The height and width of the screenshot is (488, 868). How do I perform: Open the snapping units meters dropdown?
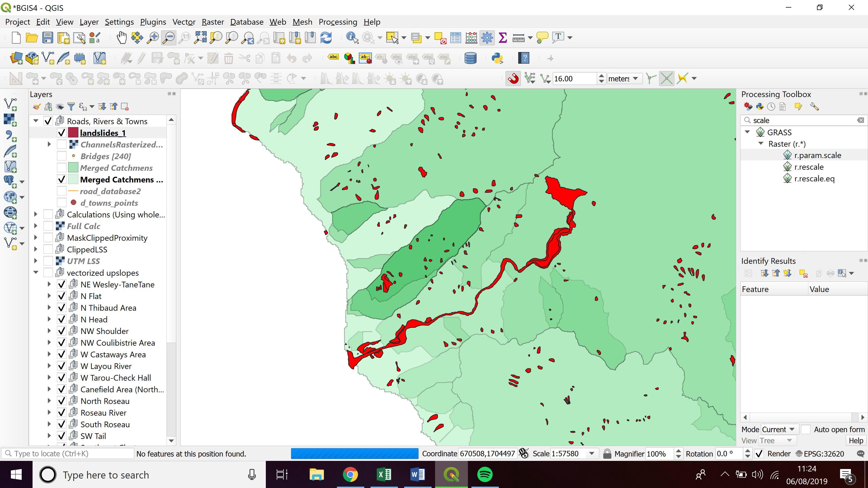[x=624, y=79]
